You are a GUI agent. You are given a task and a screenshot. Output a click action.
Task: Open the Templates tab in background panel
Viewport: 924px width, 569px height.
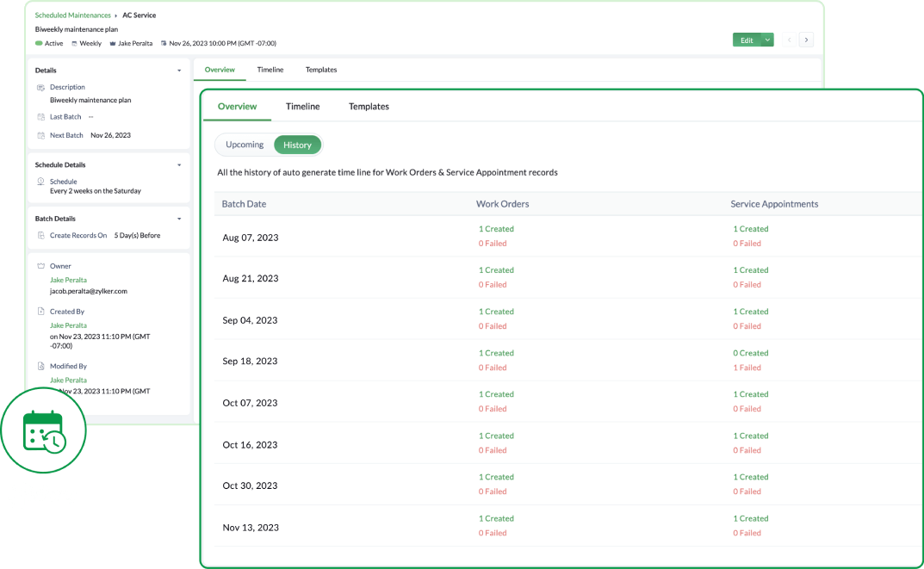(321, 70)
